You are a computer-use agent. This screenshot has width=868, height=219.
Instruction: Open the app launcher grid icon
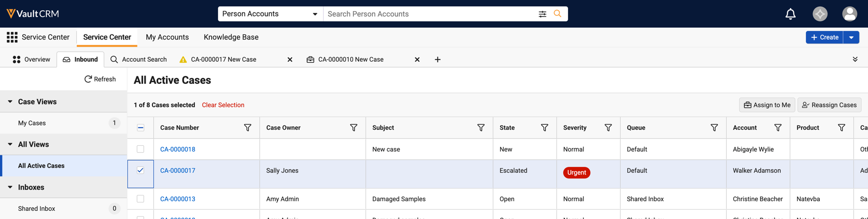12,37
